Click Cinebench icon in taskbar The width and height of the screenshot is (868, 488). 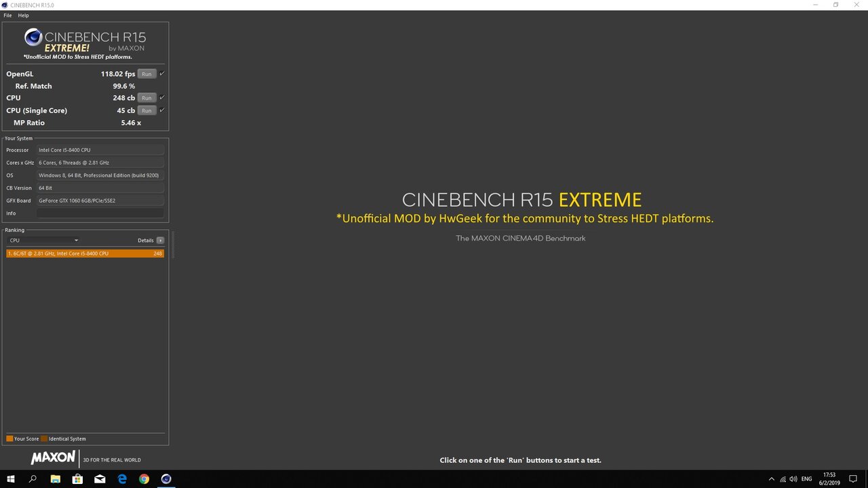click(166, 479)
